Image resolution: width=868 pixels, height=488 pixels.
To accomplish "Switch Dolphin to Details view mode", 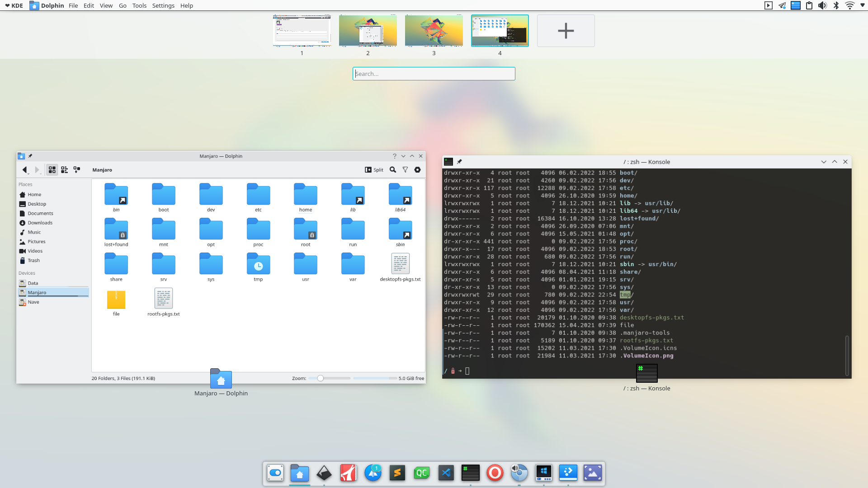I will click(77, 170).
